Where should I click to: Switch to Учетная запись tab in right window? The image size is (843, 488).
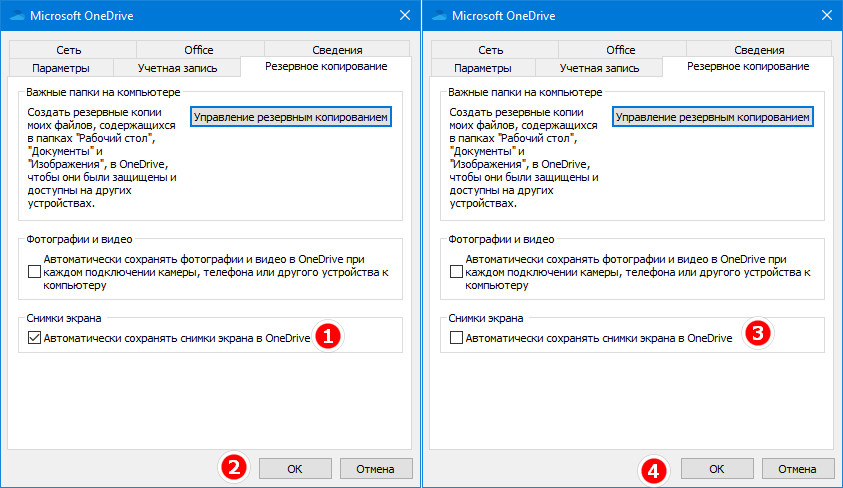point(599,68)
